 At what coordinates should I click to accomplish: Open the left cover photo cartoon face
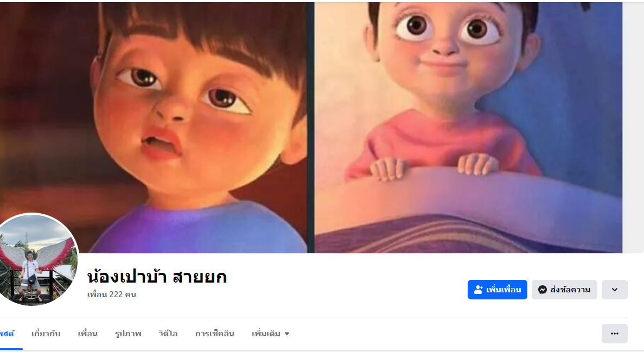pos(154,127)
